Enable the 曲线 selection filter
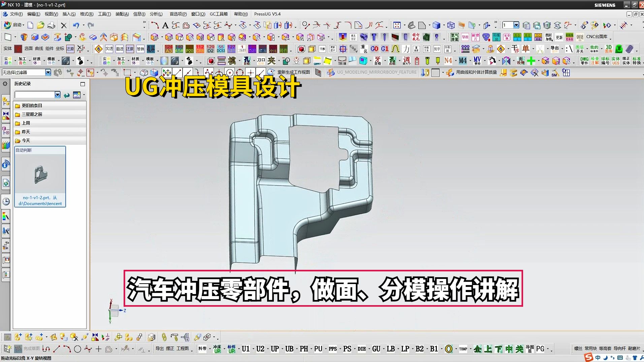This screenshot has width=644, height=362. (x=39, y=49)
